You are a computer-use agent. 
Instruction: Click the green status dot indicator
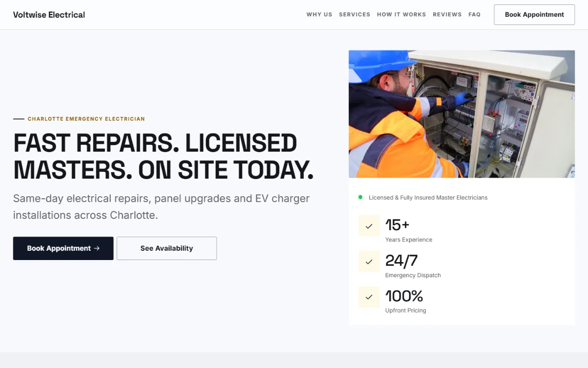[x=361, y=197]
